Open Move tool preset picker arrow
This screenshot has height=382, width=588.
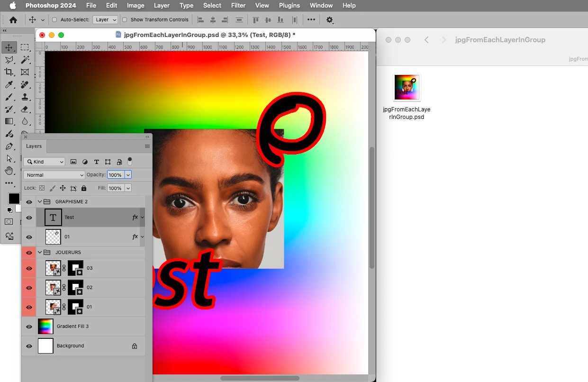click(x=43, y=20)
